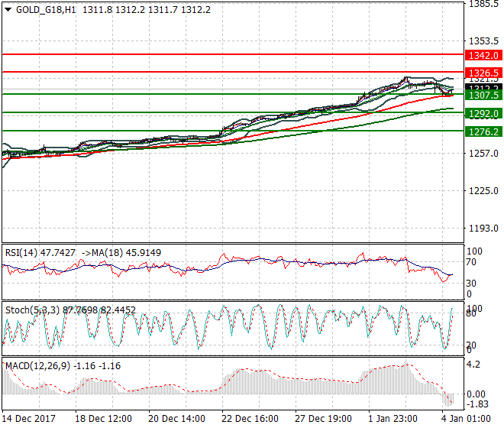Image resolution: width=504 pixels, height=428 pixels.
Task: Select the 1 Jan 23:00 time label
Action: (393, 419)
